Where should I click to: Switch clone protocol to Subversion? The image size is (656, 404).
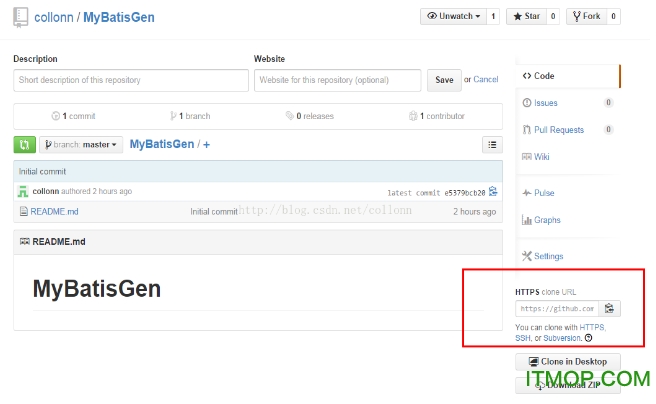562,338
